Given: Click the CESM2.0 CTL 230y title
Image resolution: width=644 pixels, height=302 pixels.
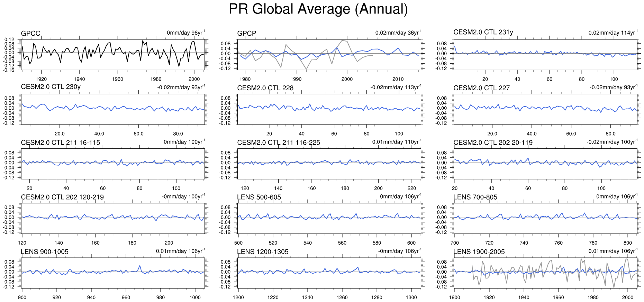Looking at the screenshot, I should click(51, 87).
